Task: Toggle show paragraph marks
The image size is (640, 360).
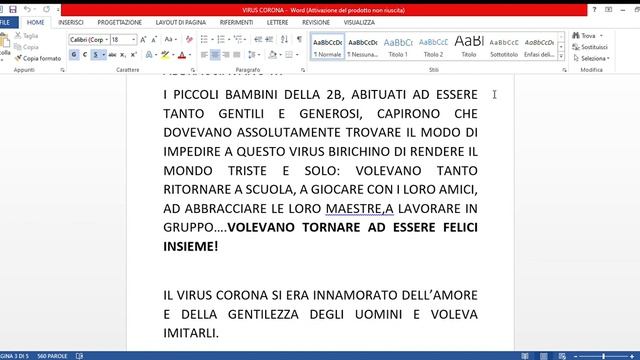Action: coord(299,40)
